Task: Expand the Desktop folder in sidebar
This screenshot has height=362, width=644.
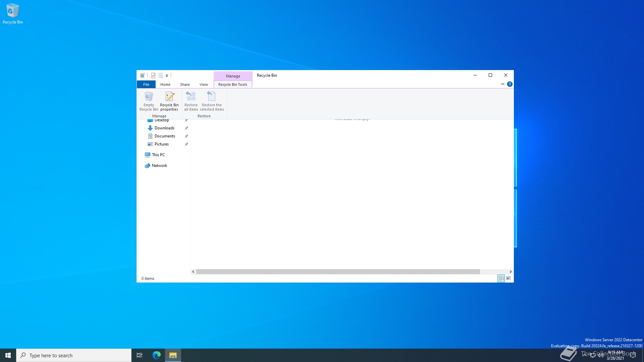Action: [x=144, y=119]
